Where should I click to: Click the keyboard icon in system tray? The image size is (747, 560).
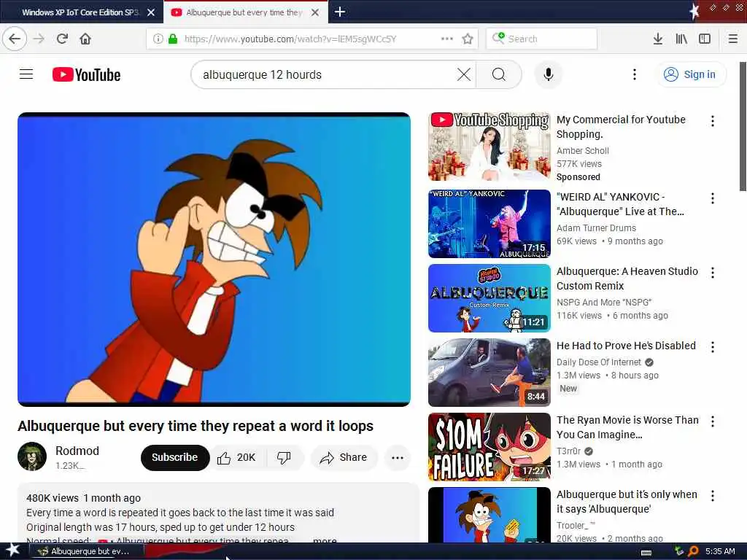[x=646, y=552]
